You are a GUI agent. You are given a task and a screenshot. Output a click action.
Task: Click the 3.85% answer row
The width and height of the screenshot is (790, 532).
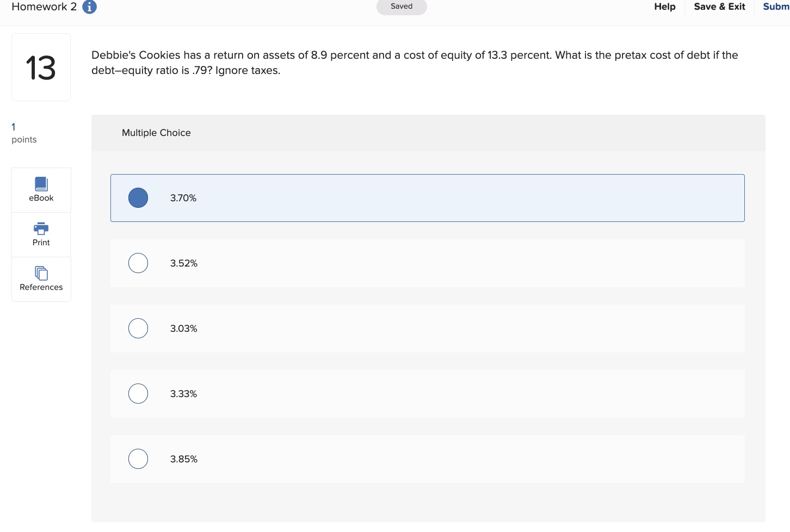427,459
